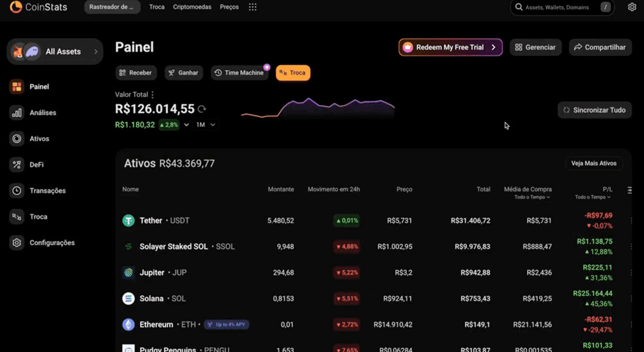Open the three-dot menu beside Valor Total
Viewport: 644px width, 352px height.
(x=153, y=95)
